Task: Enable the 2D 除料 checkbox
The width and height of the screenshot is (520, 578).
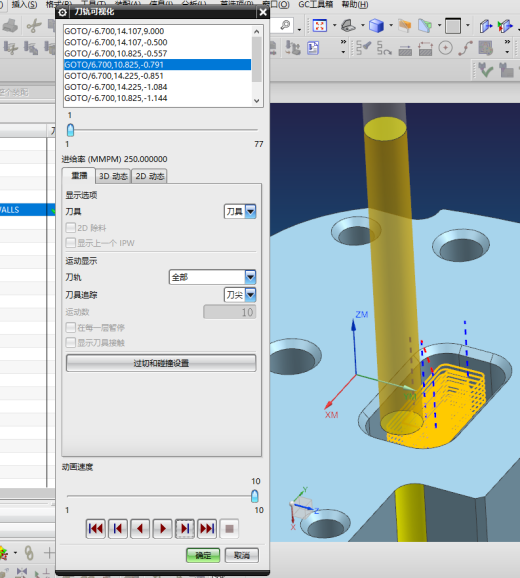Action: [71, 227]
